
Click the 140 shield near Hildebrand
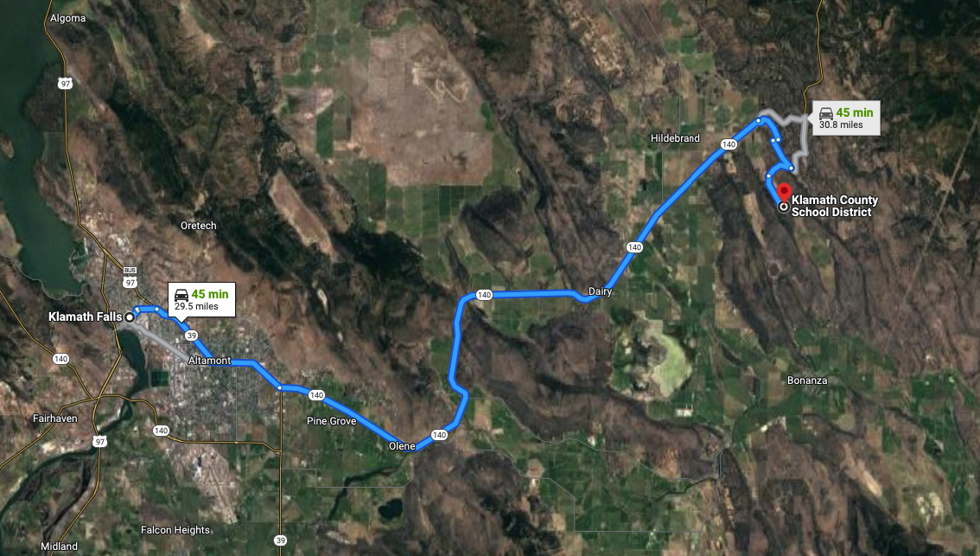(x=729, y=144)
